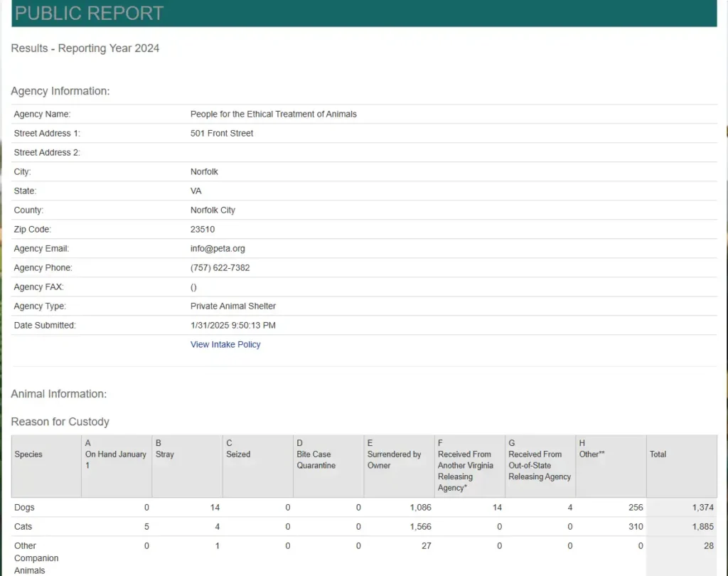Image resolution: width=728 pixels, height=576 pixels.
Task: Select the State value 'VA'
Action: click(196, 191)
